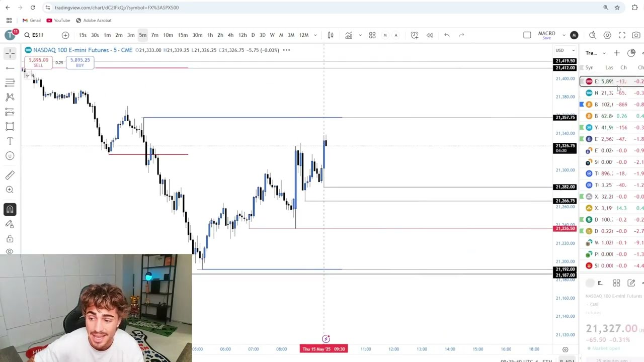Redo the chart action

pyautogui.click(x=461, y=35)
